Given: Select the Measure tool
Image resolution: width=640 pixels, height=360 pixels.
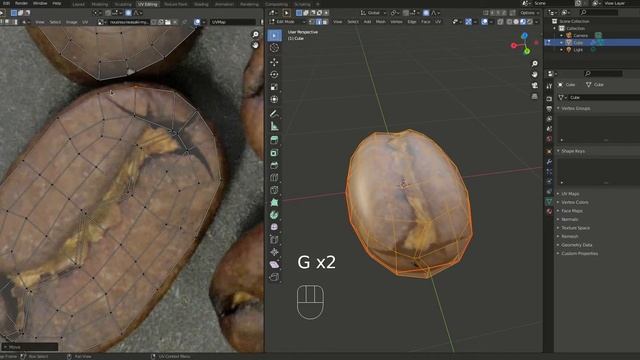Looking at the screenshot, I should click(x=274, y=127).
